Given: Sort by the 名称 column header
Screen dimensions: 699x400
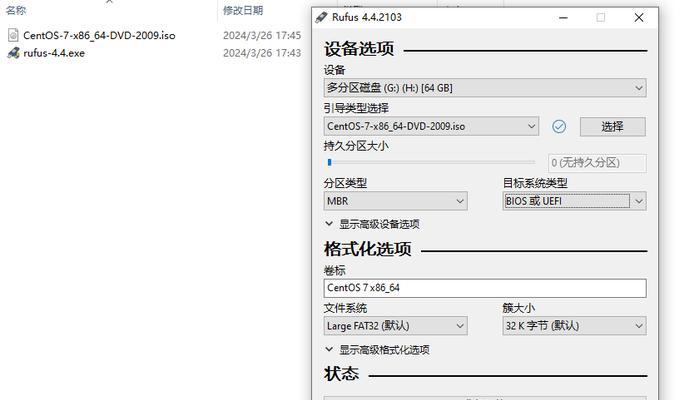Looking at the screenshot, I should (x=16, y=10).
